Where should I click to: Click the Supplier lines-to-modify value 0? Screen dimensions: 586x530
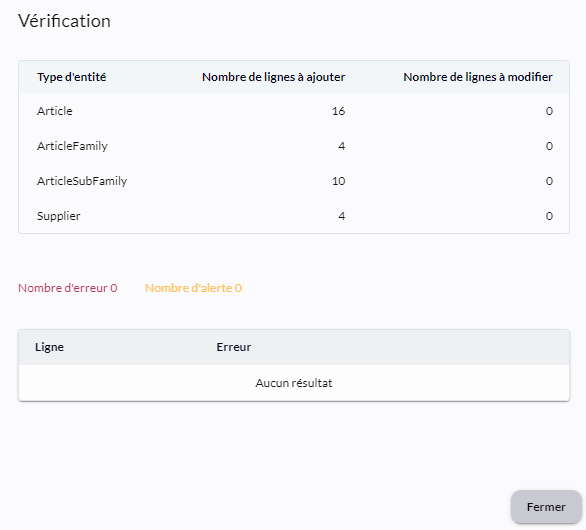(x=549, y=216)
